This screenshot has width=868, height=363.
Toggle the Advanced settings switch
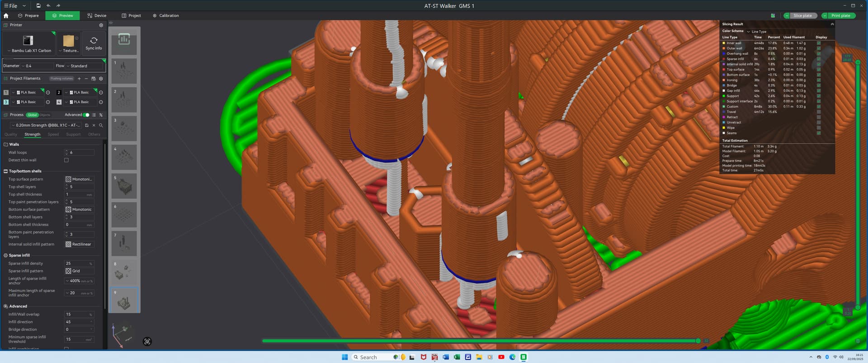86,115
